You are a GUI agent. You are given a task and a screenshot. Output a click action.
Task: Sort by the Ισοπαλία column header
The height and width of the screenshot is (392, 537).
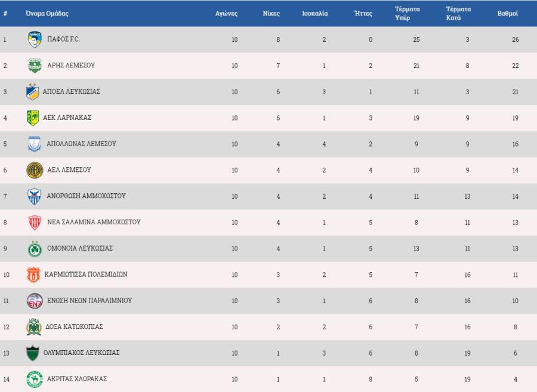314,13
